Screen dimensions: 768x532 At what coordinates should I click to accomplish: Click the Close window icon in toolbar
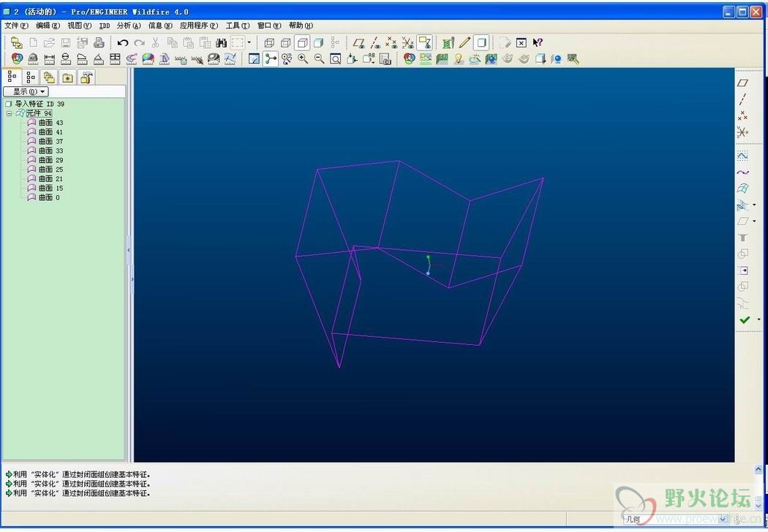point(522,43)
